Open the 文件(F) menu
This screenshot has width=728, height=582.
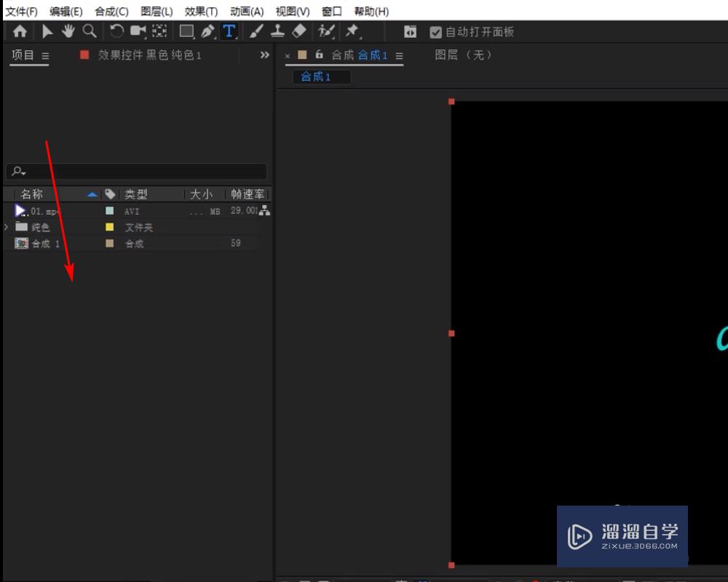tap(21, 11)
